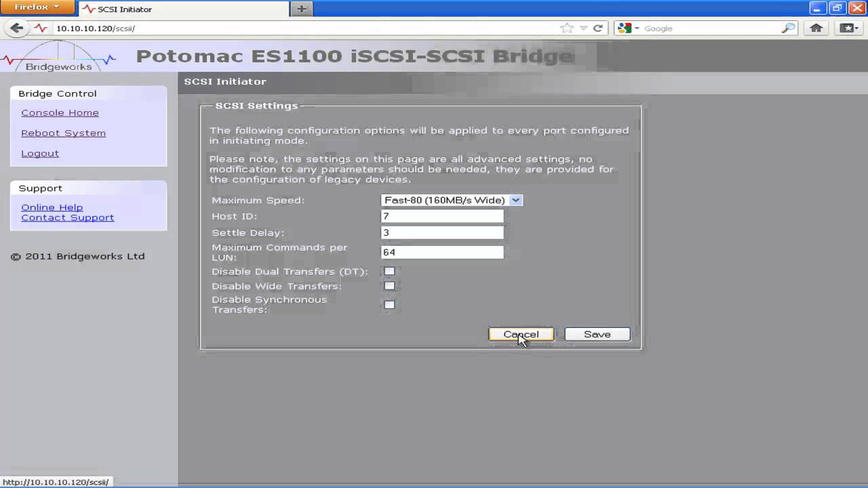Show the URL history dropdown arrow
Viewport: 868px width, 488px height.
(583, 28)
